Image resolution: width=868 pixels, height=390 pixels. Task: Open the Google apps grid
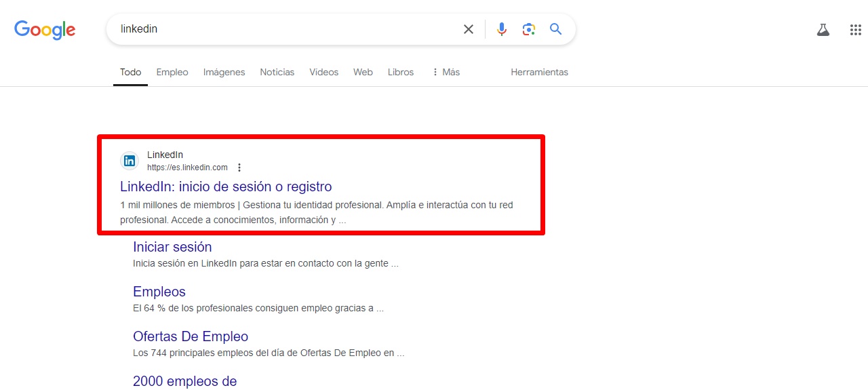coord(856,30)
